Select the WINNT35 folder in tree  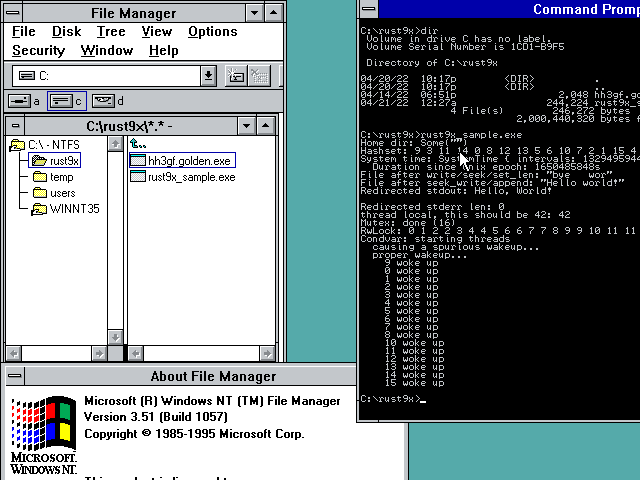tap(73, 209)
